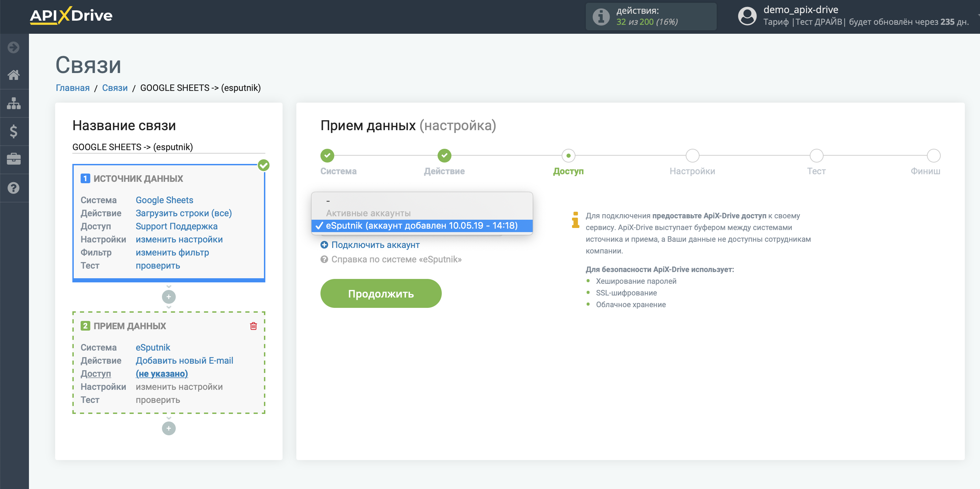Click Загрузить строки (все) action link

click(x=184, y=213)
